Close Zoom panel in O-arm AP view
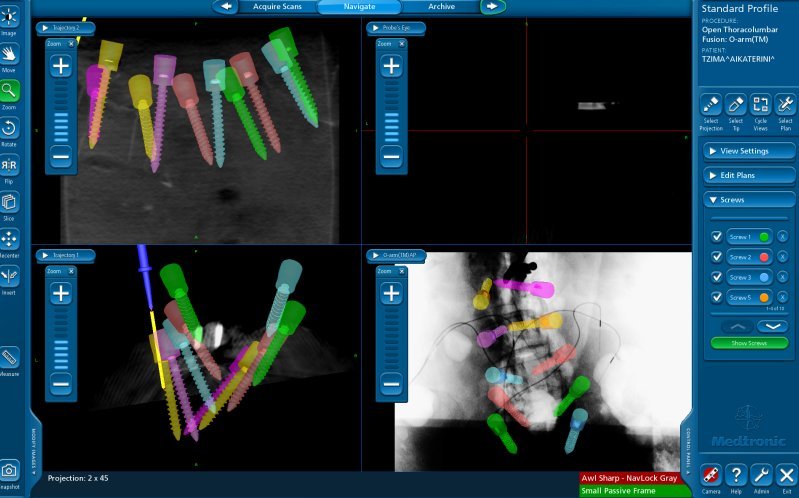Screen dimensions: 799x498 click(402, 271)
